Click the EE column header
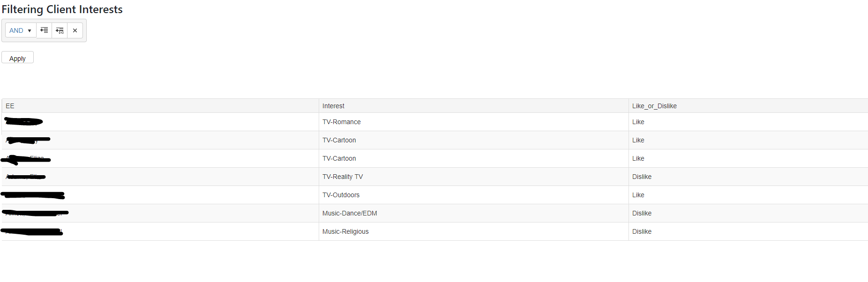 pyautogui.click(x=10, y=106)
